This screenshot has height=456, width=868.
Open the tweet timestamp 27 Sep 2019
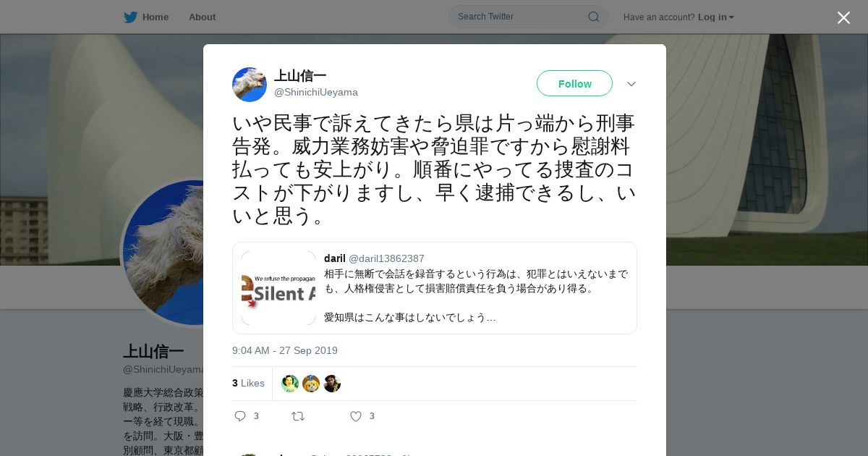(285, 350)
